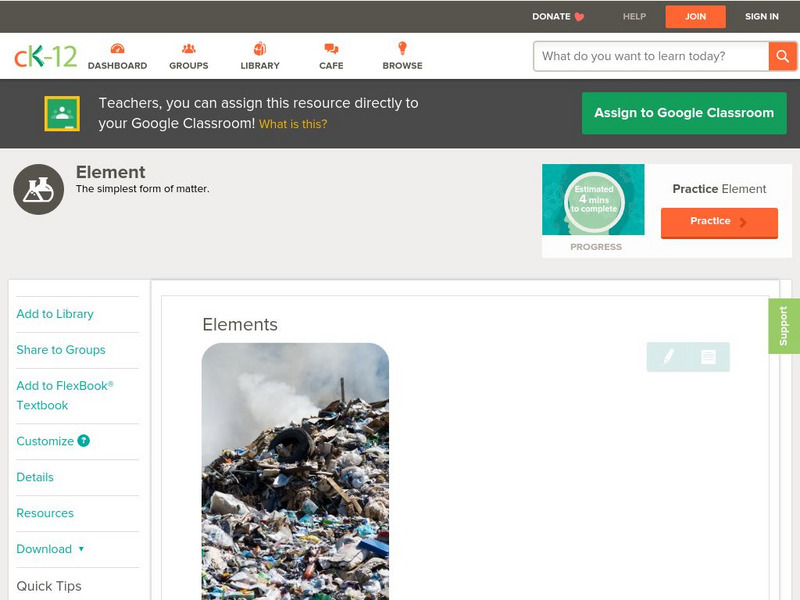Viewport: 800px width, 600px height.
Task: Click the Google Classroom icon
Action: coord(62,113)
